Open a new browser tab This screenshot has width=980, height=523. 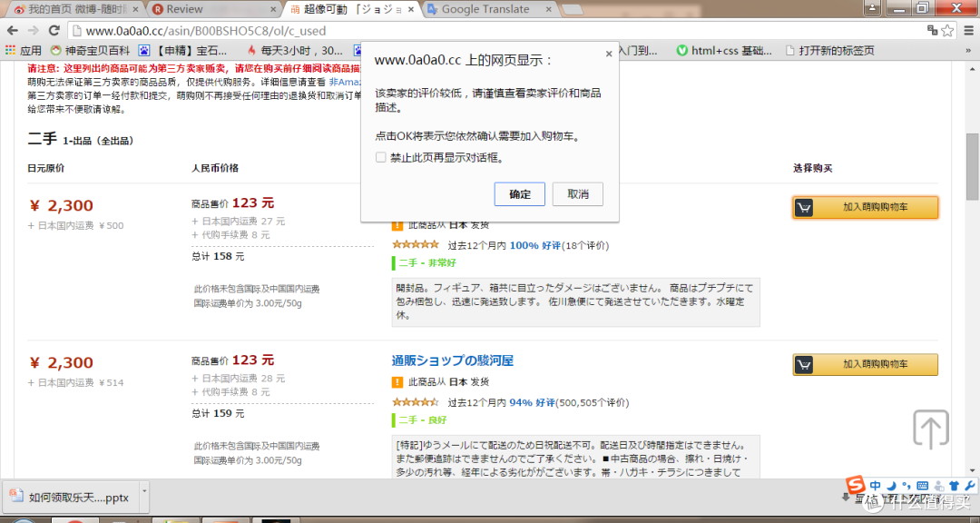[573, 9]
